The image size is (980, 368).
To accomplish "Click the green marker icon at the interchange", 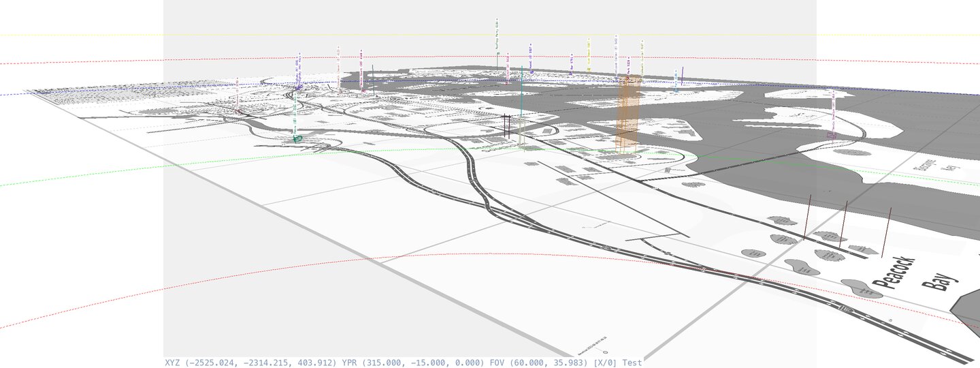I will [x=297, y=138].
